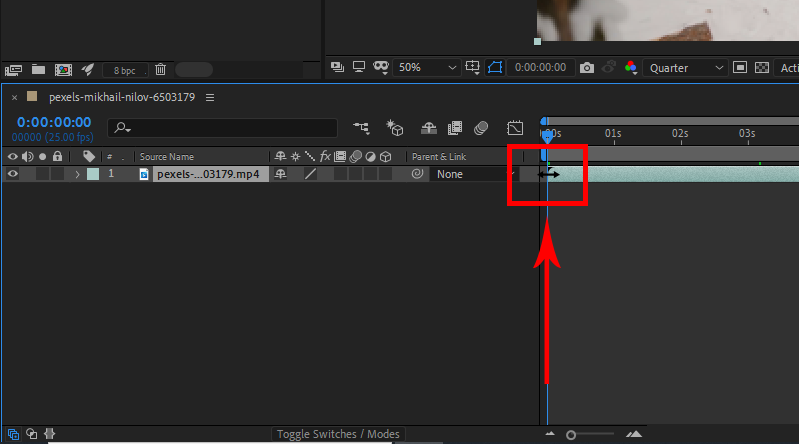Expand layer 1 properties with the chevron

(77, 174)
